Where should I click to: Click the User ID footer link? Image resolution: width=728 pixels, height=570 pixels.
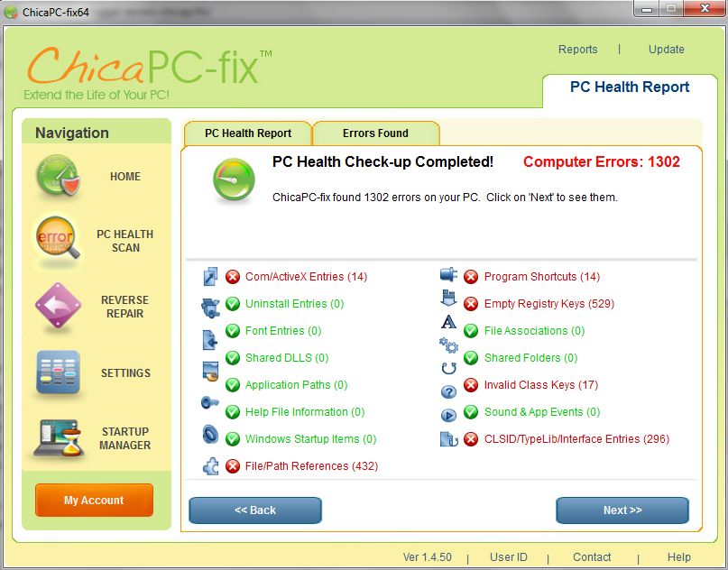[509, 557]
